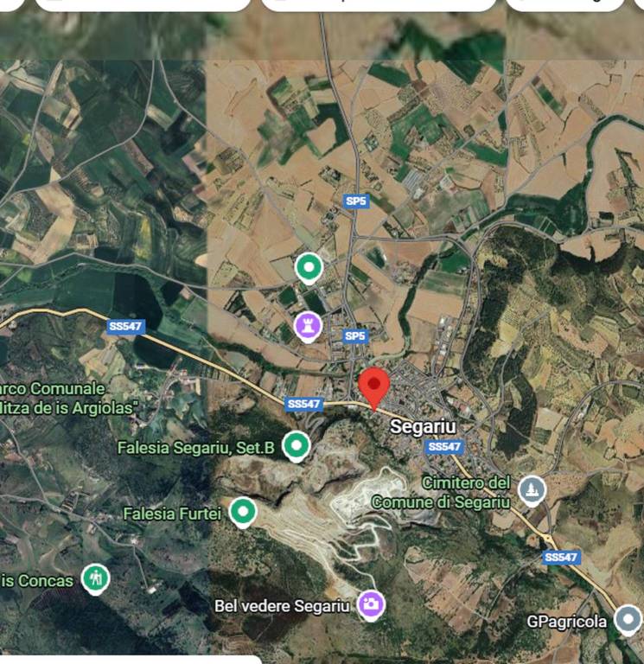The image size is (644, 664).
Task: Select the SS547 badge above GPagricola
Action: [561, 558]
